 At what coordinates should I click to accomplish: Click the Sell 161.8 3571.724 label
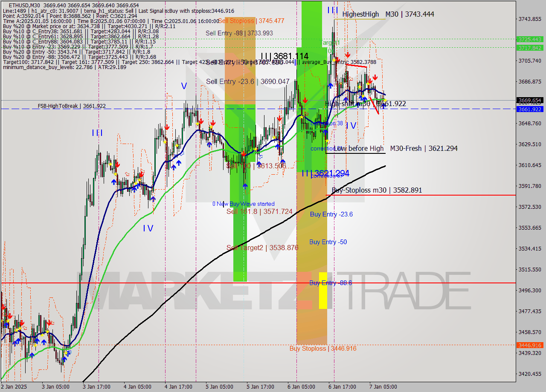tap(259, 212)
